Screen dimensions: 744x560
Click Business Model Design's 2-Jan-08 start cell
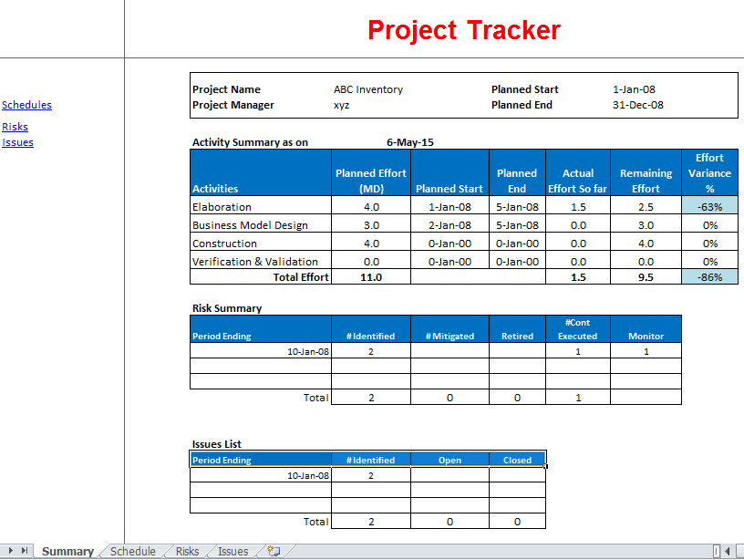(x=449, y=225)
